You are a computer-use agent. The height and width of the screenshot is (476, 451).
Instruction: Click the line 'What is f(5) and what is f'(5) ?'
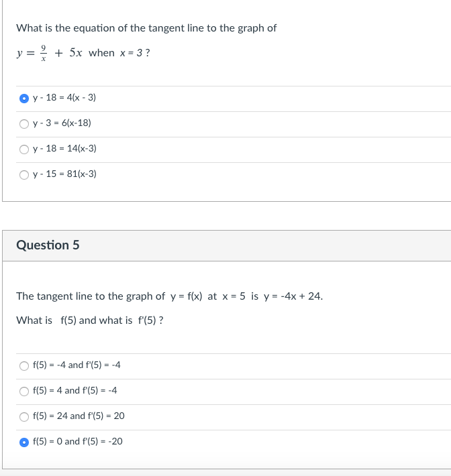point(90,320)
